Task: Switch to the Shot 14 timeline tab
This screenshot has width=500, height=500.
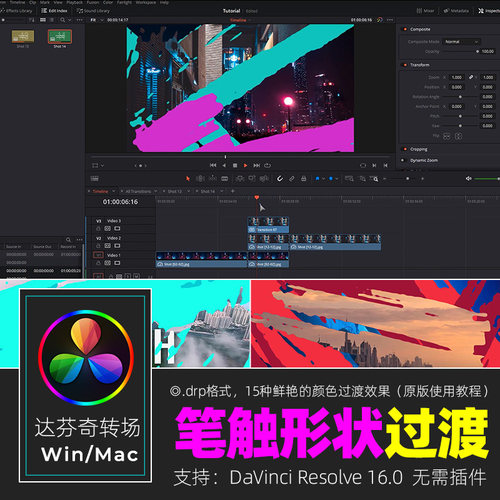Action: pyautogui.click(x=208, y=191)
